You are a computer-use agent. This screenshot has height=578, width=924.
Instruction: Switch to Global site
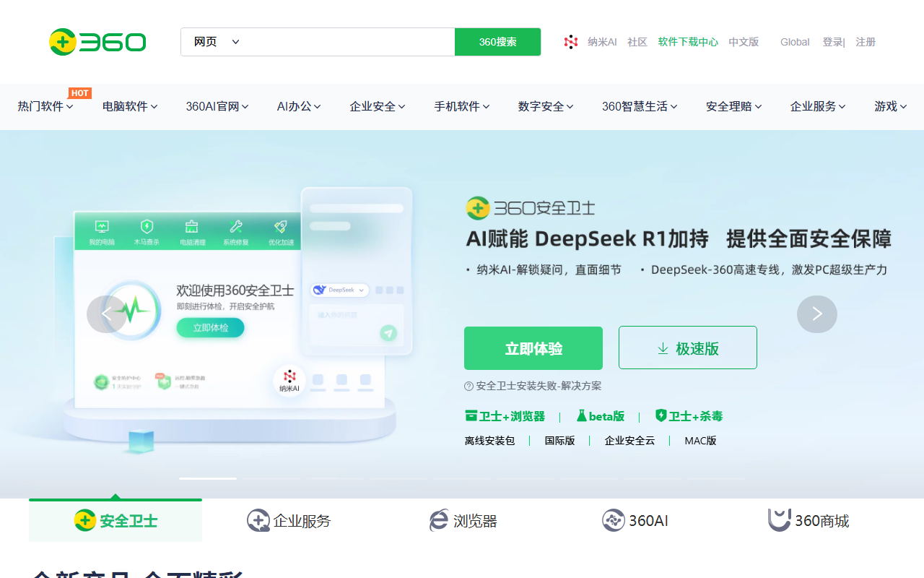[x=795, y=42]
